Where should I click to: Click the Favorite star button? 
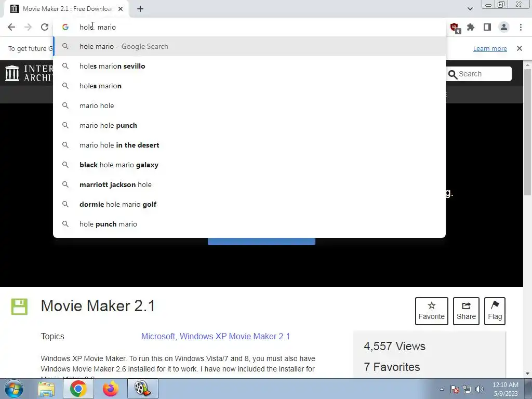click(431, 311)
